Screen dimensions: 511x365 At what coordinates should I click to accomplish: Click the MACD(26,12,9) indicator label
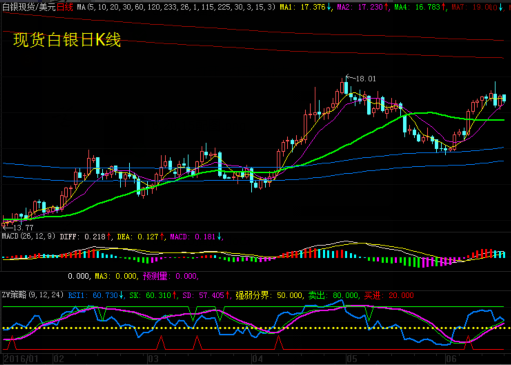29,236
